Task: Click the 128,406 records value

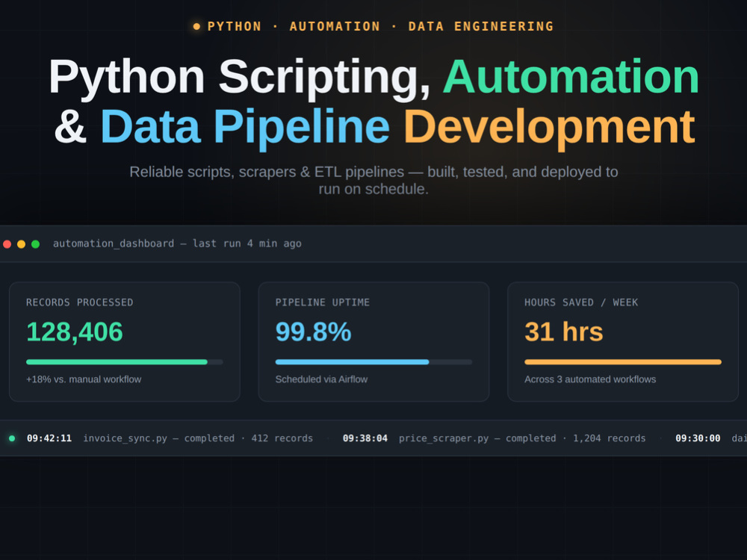Action: [74, 332]
